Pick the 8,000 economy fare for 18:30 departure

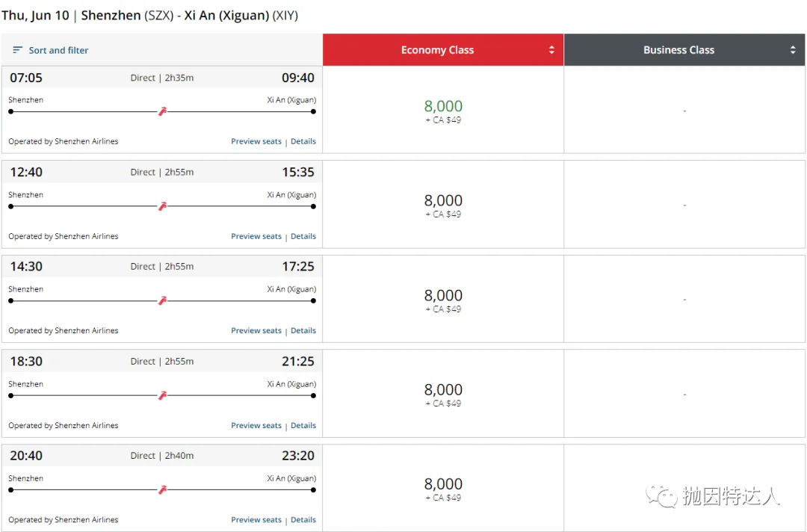pos(443,393)
